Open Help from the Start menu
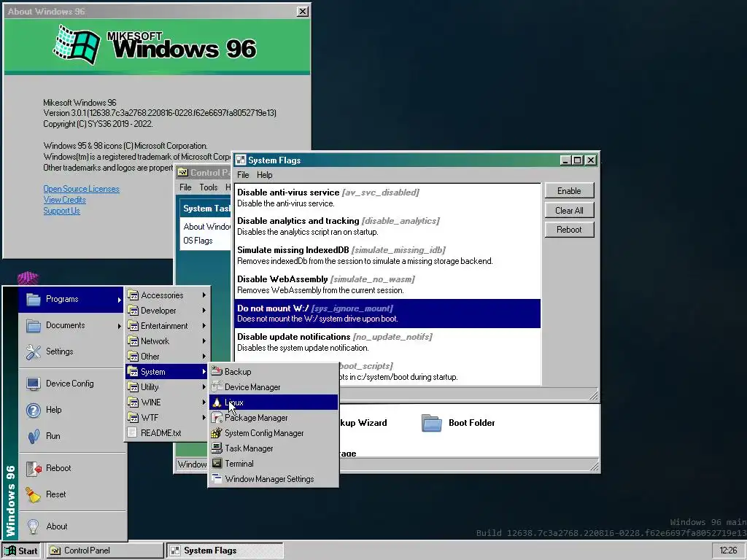 (71, 410)
